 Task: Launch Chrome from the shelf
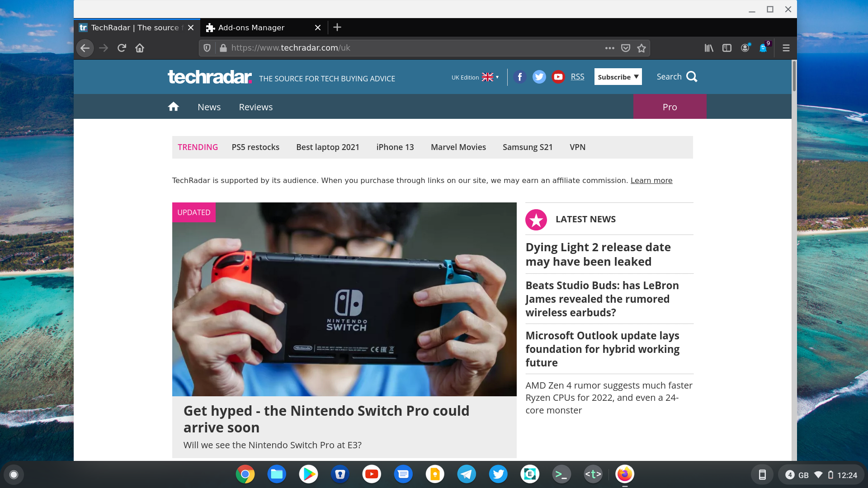(x=245, y=474)
